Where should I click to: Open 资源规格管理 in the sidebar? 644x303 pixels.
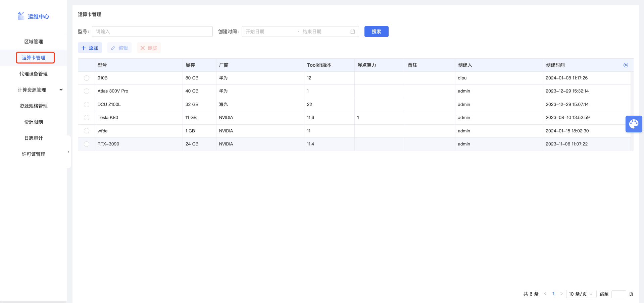pos(34,106)
